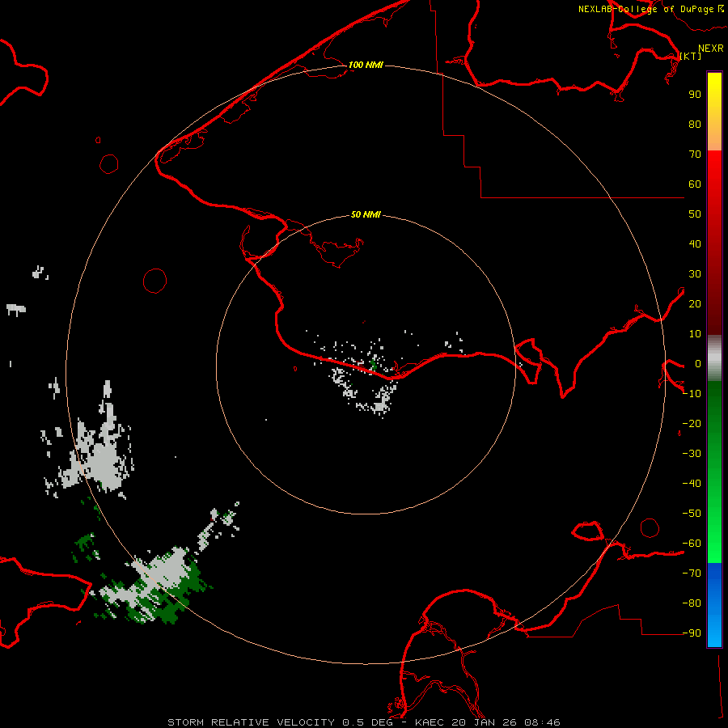Click the "-50" value on velocity scale
The height and width of the screenshot is (728, 728).
692,514
